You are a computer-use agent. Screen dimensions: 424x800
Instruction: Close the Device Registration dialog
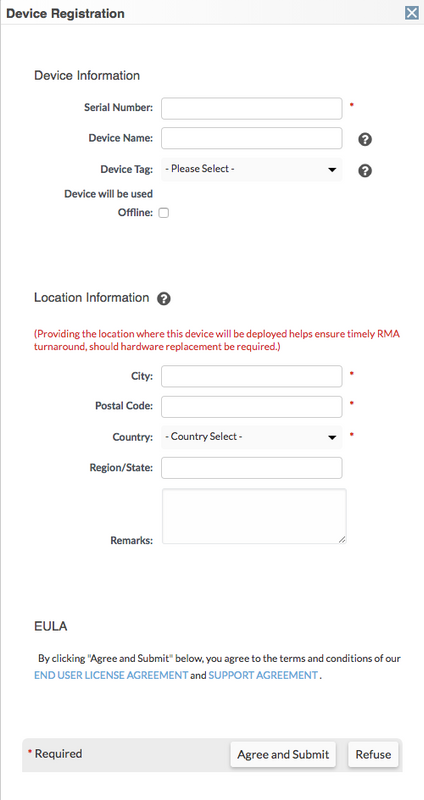(x=412, y=13)
